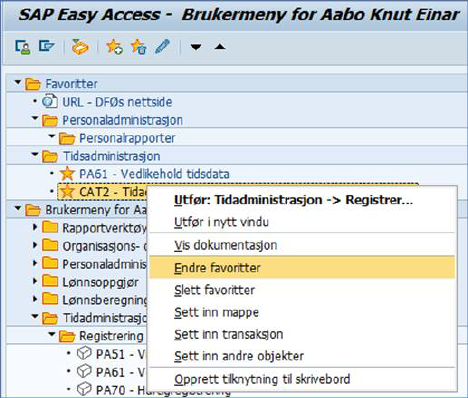Select Tidsadministrasjon favorites folder label

[x=112, y=156]
